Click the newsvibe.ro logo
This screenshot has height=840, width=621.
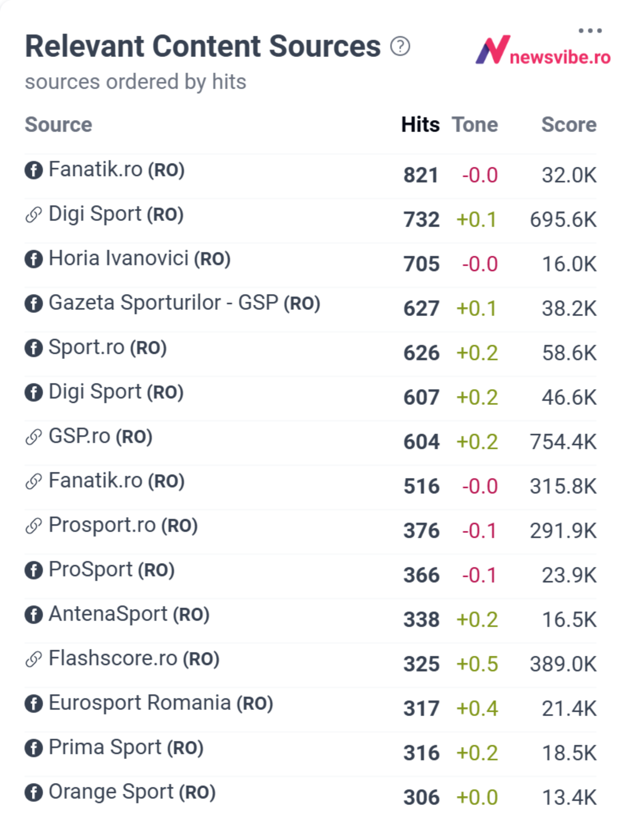pyautogui.click(x=543, y=50)
